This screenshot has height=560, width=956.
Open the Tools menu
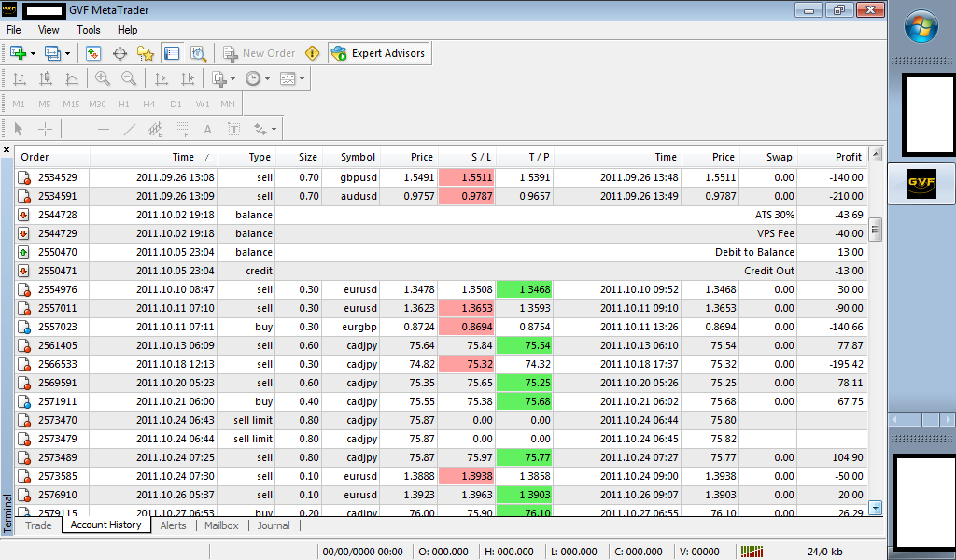click(x=89, y=30)
